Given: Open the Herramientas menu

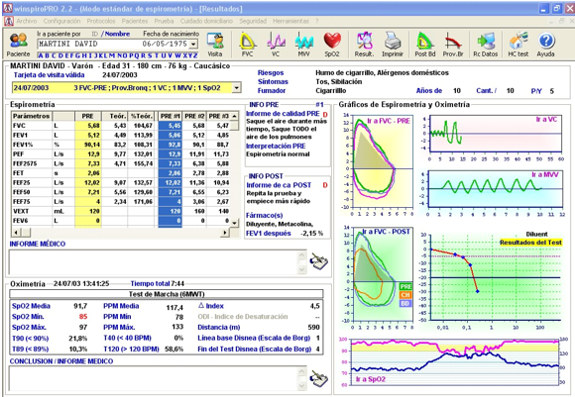Looking at the screenshot, I should (x=291, y=21).
